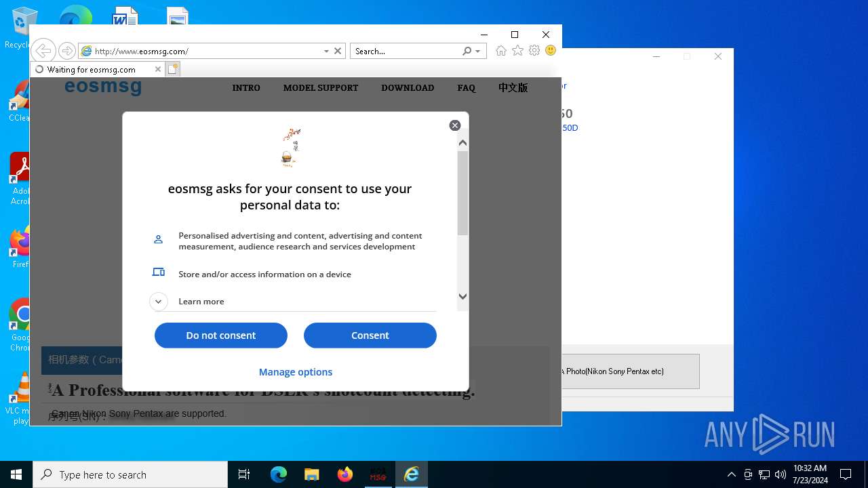This screenshot has width=868, height=488.
Task: Maximize the Internet Explorer window
Action: coord(515,35)
